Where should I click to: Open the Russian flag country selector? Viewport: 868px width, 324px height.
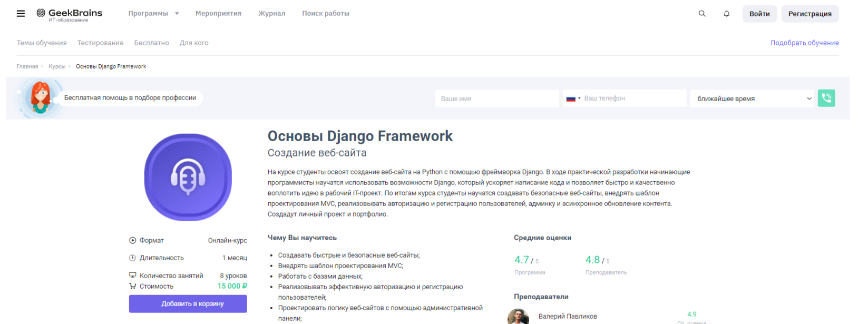573,99
